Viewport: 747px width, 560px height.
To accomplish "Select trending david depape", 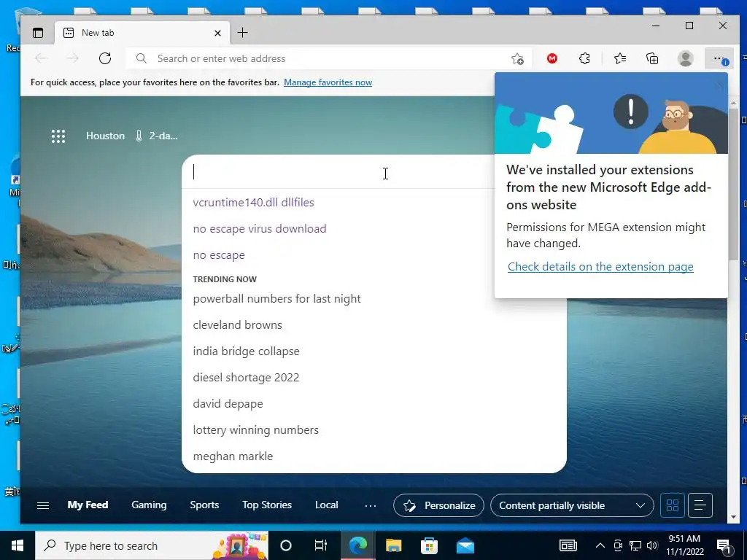I will [x=228, y=403].
